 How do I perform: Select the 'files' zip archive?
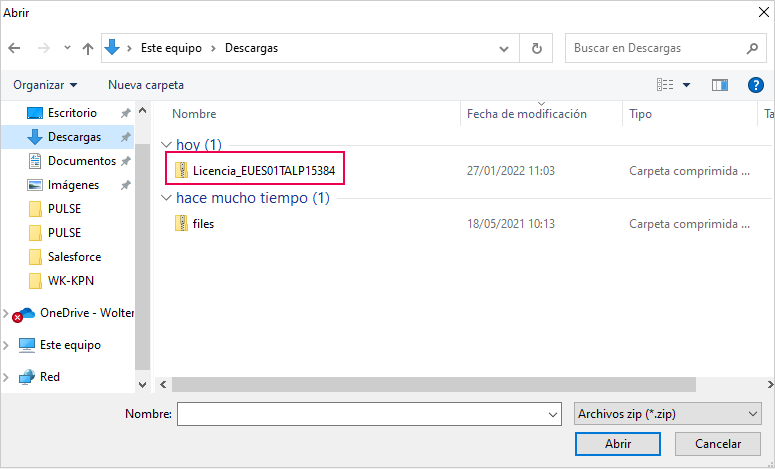[x=194, y=224]
